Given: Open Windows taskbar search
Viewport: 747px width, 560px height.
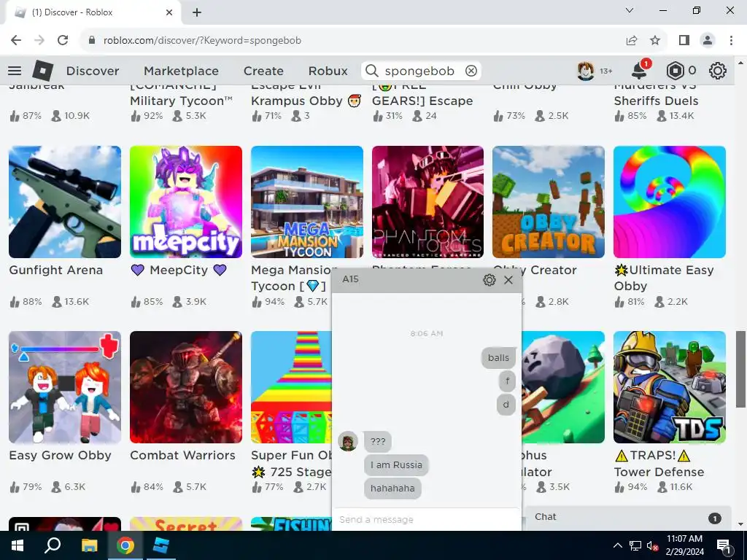Looking at the screenshot, I should pos(53,545).
